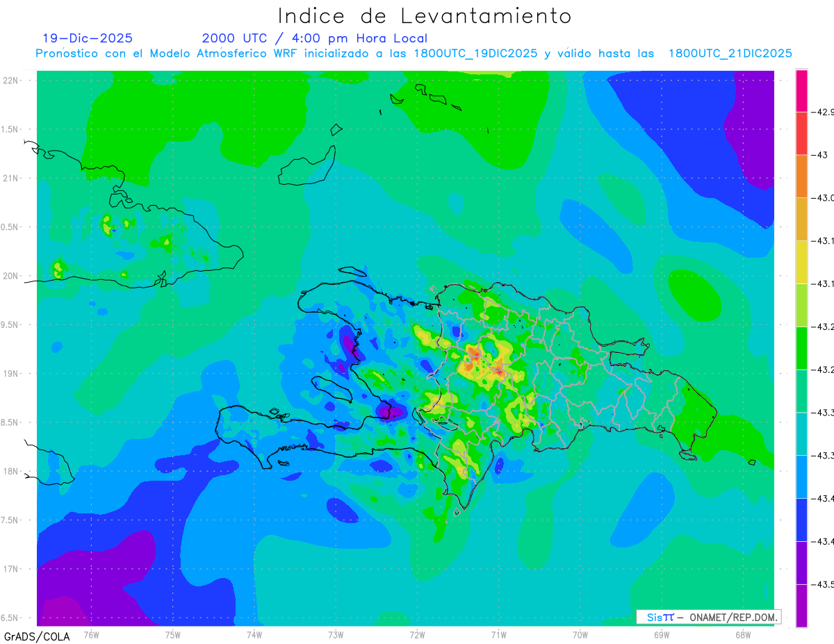This screenshot has width=834, height=644.
Task: Click the '72W' longitude axis label
Action: click(417, 634)
